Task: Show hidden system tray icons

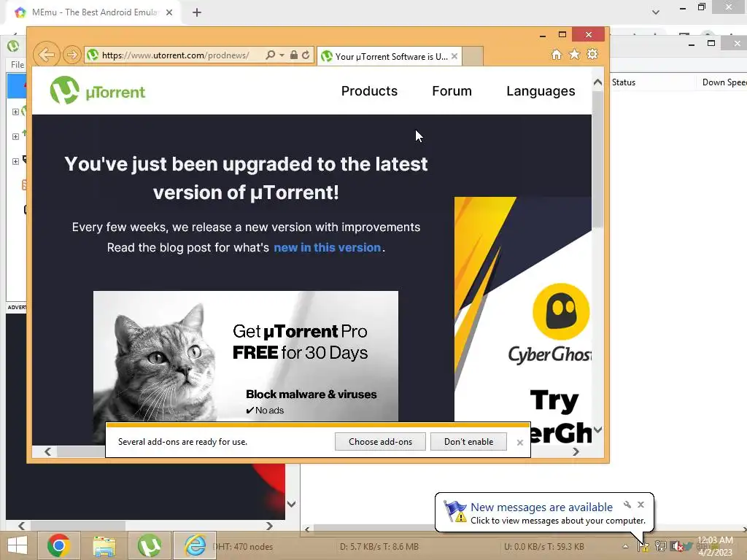Action: [625, 546]
